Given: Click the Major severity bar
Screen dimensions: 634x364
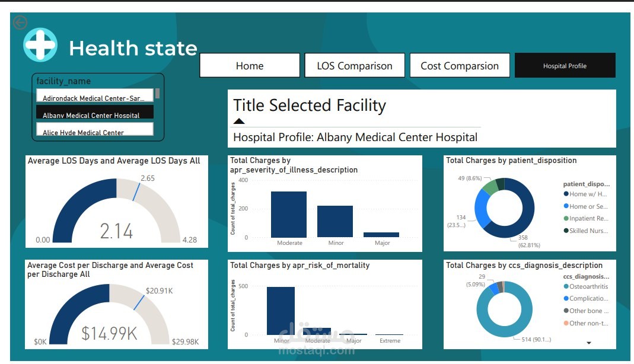Looking at the screenshot, I should click(381, 235).
